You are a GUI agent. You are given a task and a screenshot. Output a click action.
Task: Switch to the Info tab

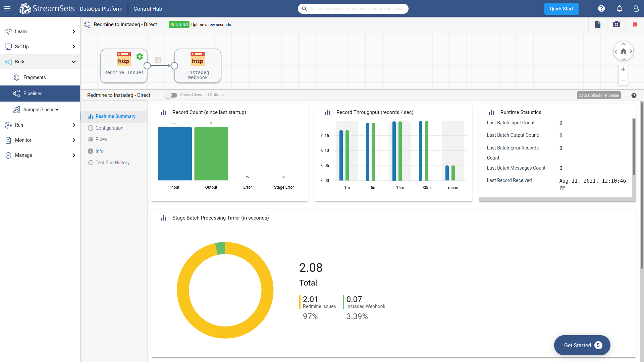point(114,151)
